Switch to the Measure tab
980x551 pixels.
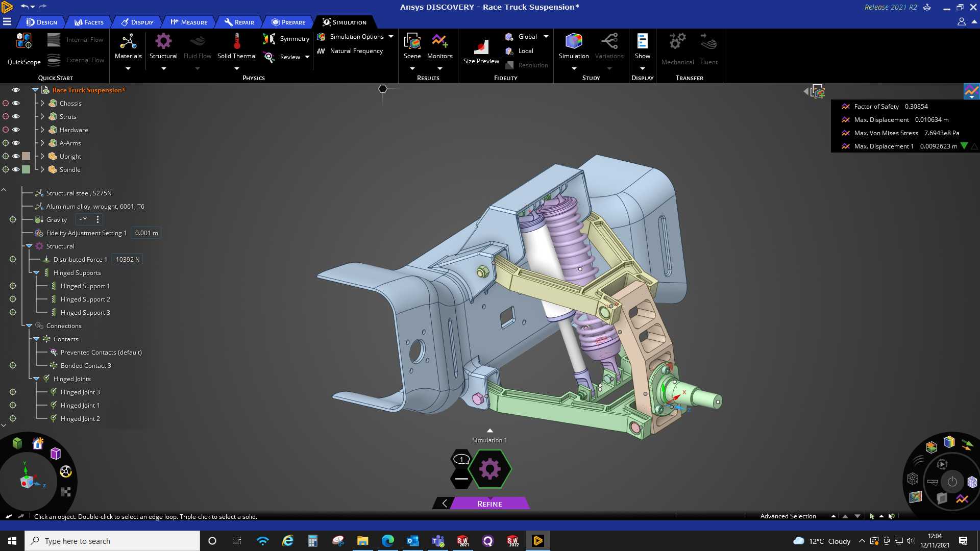(x=189, y=22)
